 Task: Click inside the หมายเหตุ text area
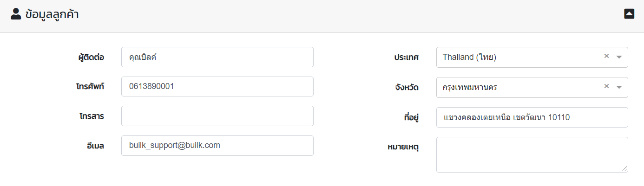[x=532, y=154]
